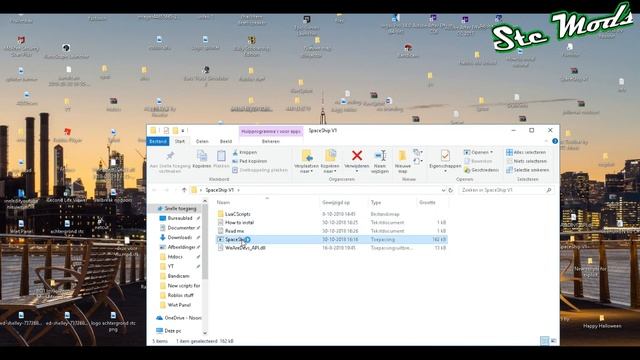This screenshot has height=360, width=640.
Task: Click the Hulpprogramma's voor apps tab header
Action: [271, 131]
